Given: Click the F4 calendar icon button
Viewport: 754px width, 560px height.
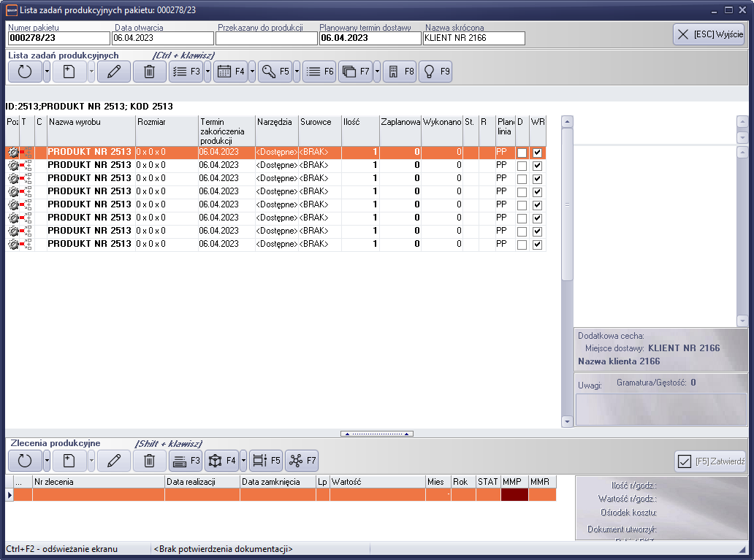Looking at the screenshot, I should tap(230, 72).
